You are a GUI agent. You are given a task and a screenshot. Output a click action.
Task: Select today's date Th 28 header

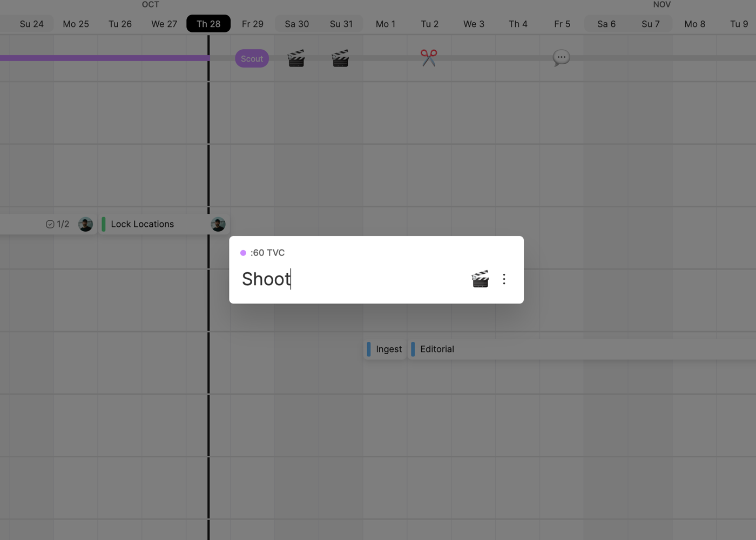[208, 24]
